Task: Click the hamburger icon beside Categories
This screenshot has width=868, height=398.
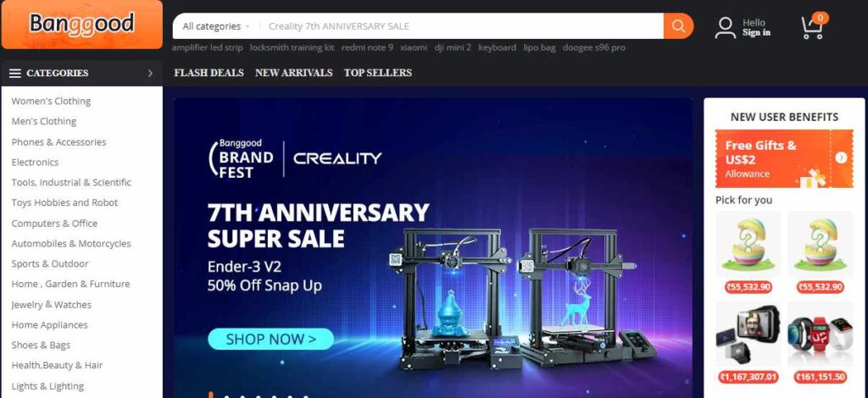Action: (x=15, y=73)
